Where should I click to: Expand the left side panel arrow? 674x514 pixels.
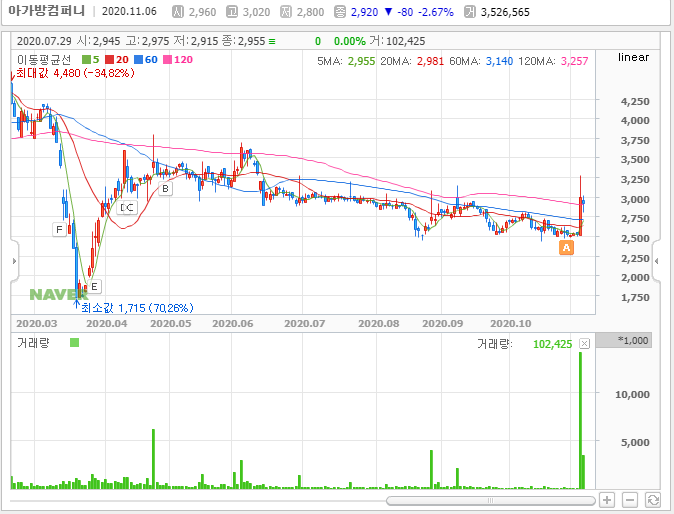(14, 261)
